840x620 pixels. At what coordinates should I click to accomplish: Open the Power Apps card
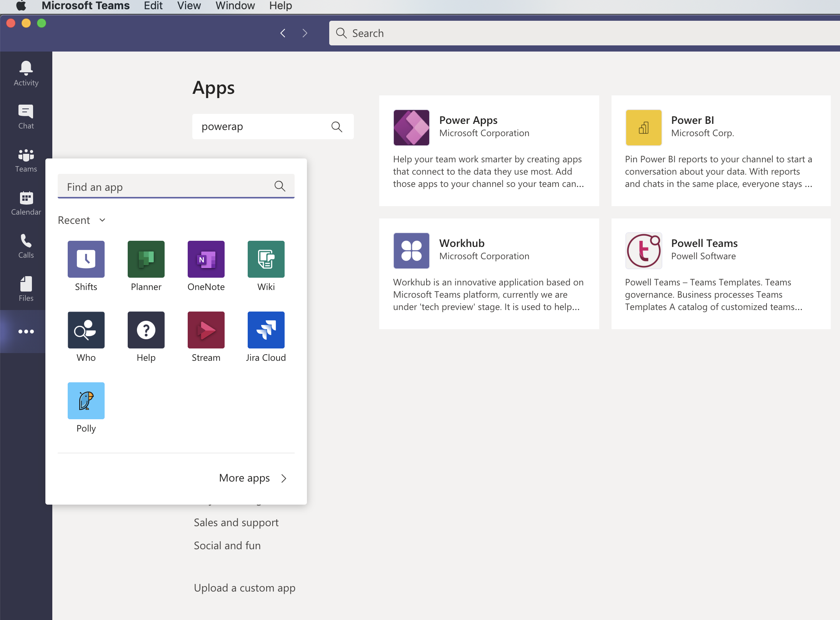pyautogui.click(x=489, y=151)
